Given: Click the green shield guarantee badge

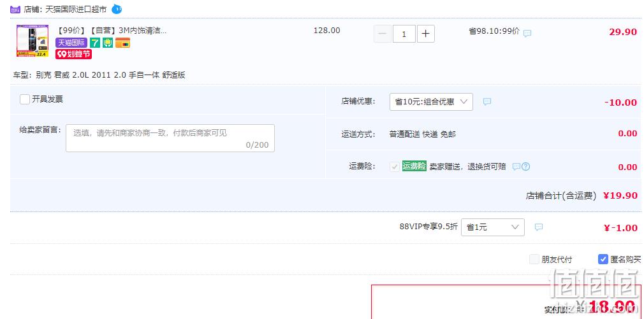Looking at the screenshot, I should 108,42.
